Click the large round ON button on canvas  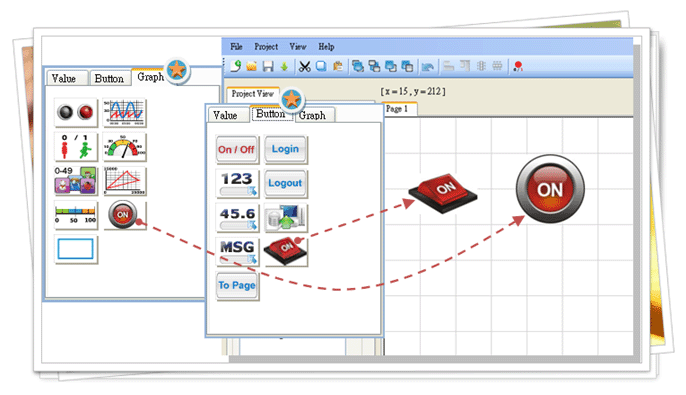tap(550, 189)
